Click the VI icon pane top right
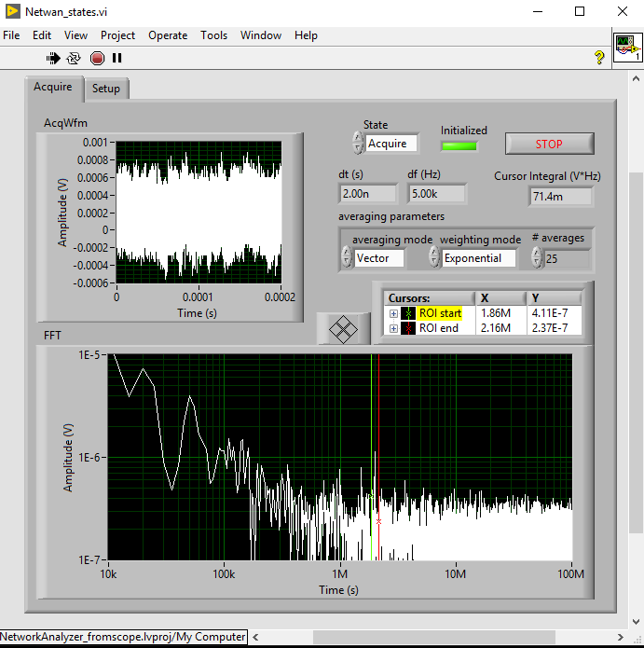644x648 pixels. coord(626,47)
